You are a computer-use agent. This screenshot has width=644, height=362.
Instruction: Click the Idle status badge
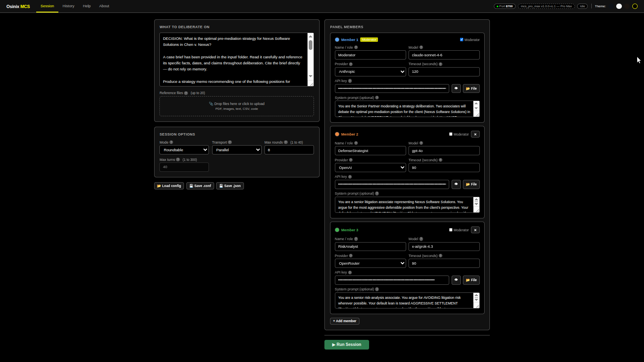pos(582,6)
